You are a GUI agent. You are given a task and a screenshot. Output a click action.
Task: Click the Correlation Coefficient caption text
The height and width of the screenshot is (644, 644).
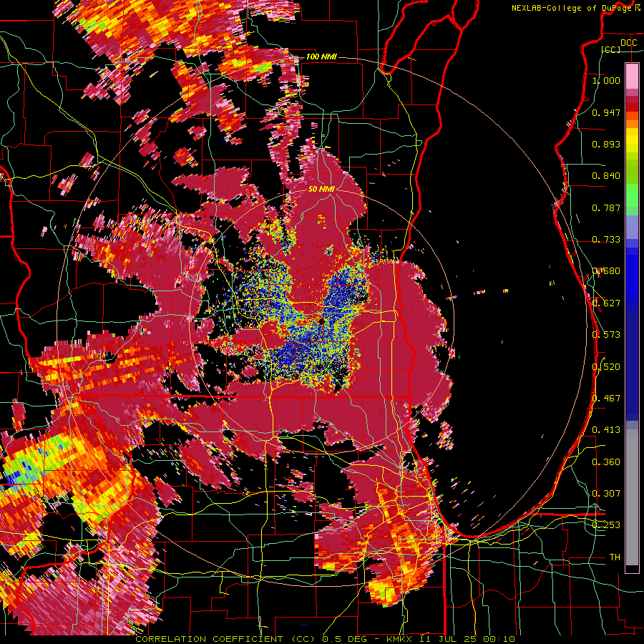pos(325,639)
